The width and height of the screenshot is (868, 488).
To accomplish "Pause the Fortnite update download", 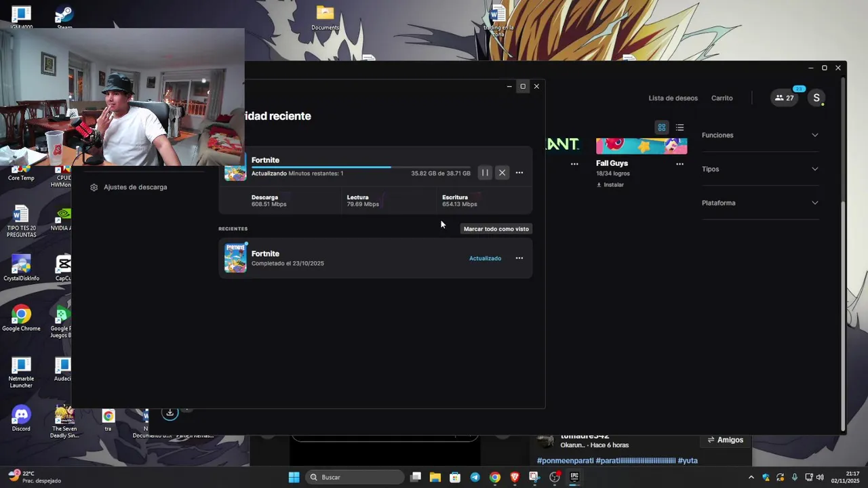I will point(485,173).
